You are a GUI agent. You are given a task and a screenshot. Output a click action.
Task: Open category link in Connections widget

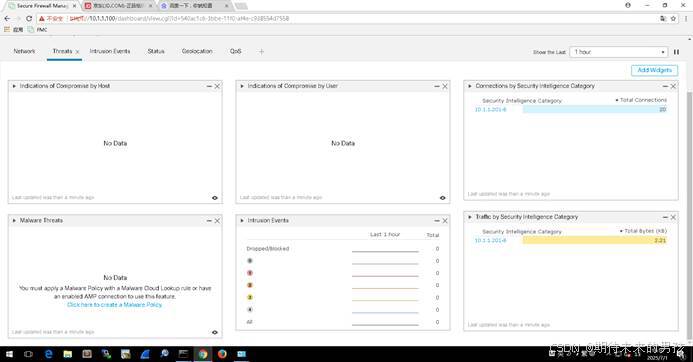[x=490, y=110]
